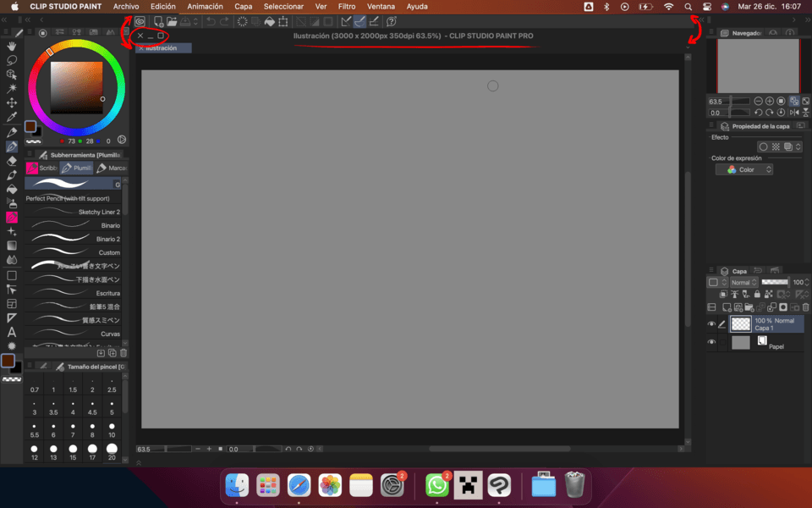Image resolution: width=812 pixels, height=508 pixels.
Task: Open the palette color dropdown in Capa panel
Action: click(716, 283)
